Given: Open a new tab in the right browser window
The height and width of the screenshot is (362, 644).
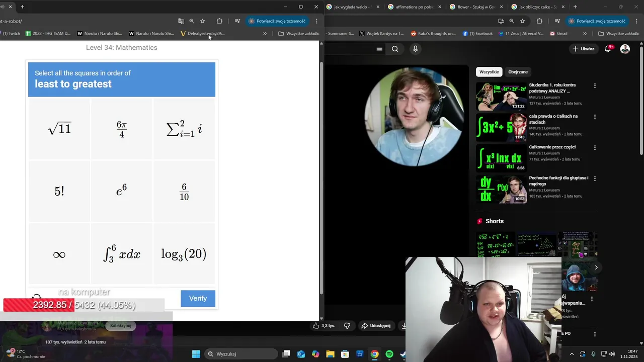Looking at the screenshot, I should point(575,7).
